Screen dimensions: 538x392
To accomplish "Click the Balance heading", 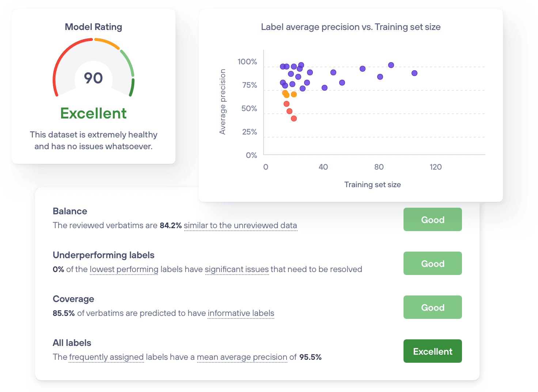I will coord(70,211).
